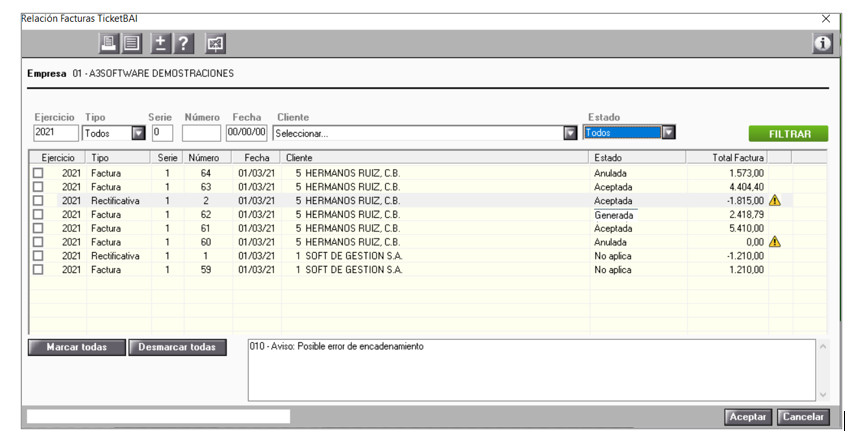The width and height of the screenshot is (858, 437).
Task: Expand the Cliente Seleccionar dropdown
Action: click(570, 133)
